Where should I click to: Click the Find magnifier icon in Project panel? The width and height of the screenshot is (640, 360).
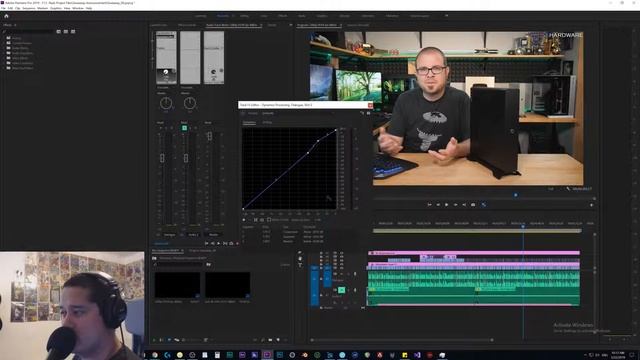263,340
